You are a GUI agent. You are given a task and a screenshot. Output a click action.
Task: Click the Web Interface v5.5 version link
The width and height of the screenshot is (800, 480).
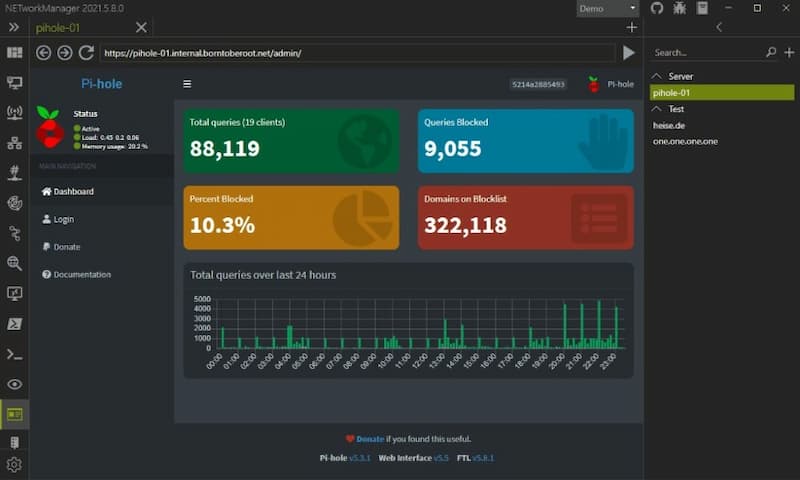(x=441, y=458)
